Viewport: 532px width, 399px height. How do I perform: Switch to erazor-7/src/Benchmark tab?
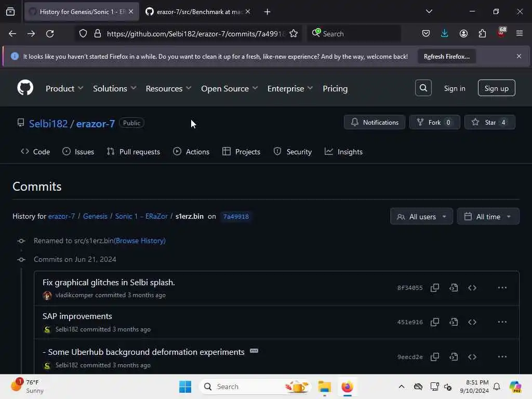tap(198, 12)
